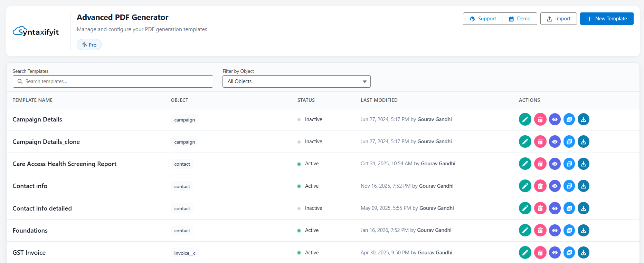This screenshot has width=644, height=263.
Task: Clone the Contact info detailed template
Action: point(569,208)
